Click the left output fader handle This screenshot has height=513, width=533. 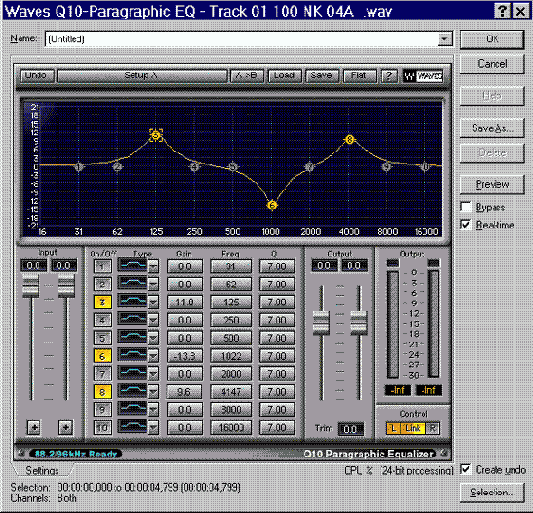pyautogui.click(x=321, y=323)
